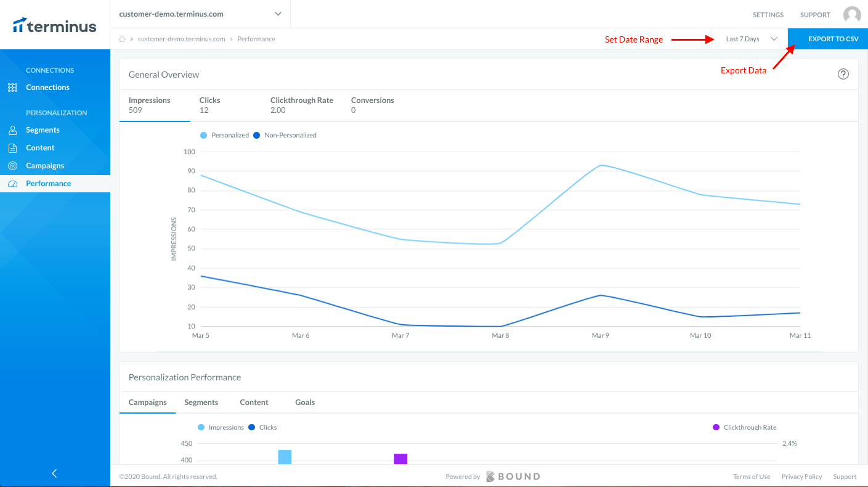Click the purple Clickthrough Rate bar
This screenshot has width=868, height=487.
click(400, 459)
